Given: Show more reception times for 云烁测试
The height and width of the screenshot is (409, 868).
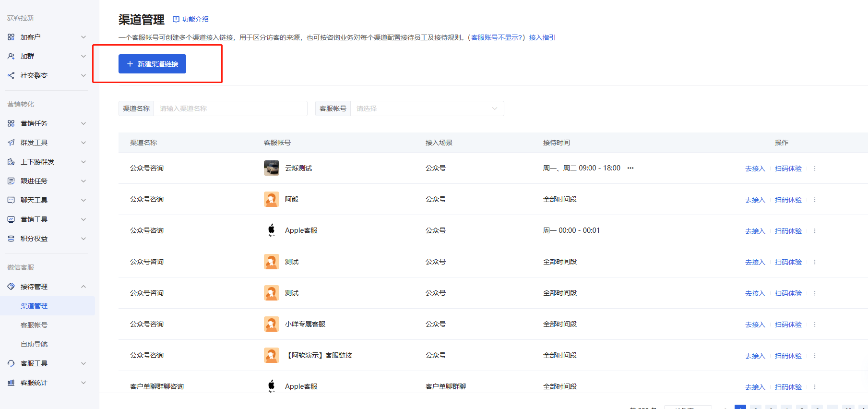Looking at the screenshot, I should point(630,168).
